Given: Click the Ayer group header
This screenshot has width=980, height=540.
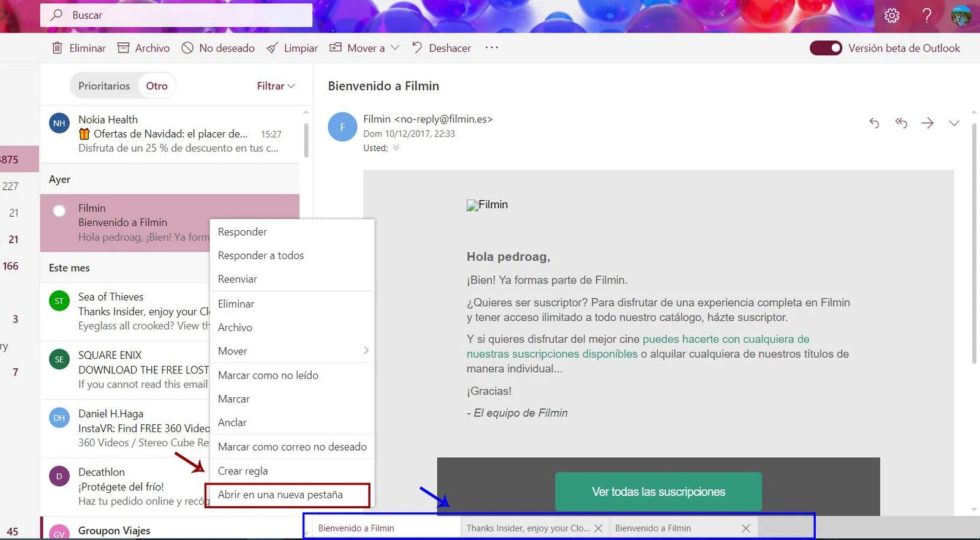Looking at the screenshot, I should point(170,179).
